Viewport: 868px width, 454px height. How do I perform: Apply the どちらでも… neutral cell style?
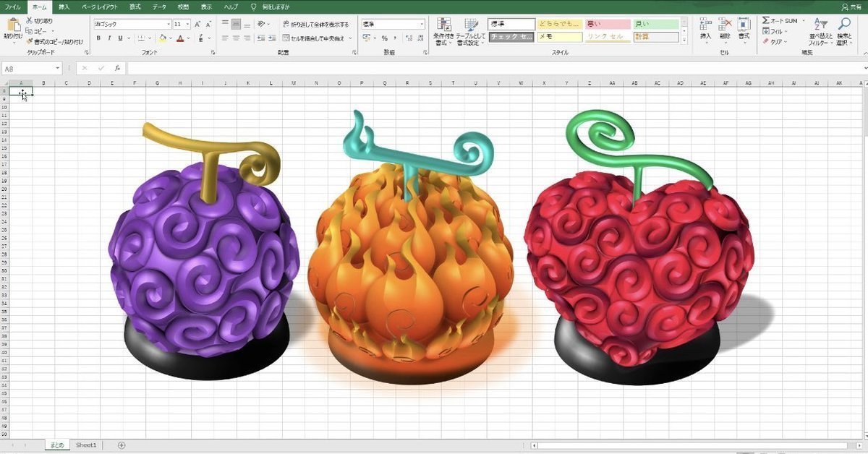pos(561,24)
